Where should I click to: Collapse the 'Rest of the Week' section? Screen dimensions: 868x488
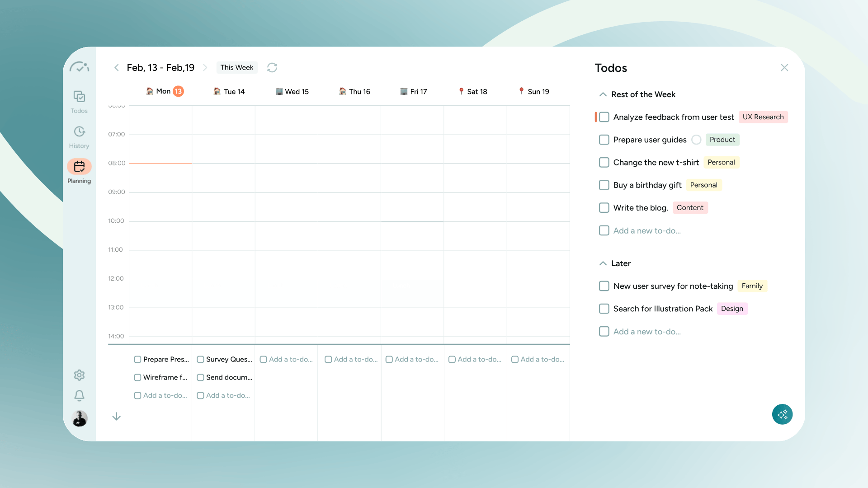[602, 94]
